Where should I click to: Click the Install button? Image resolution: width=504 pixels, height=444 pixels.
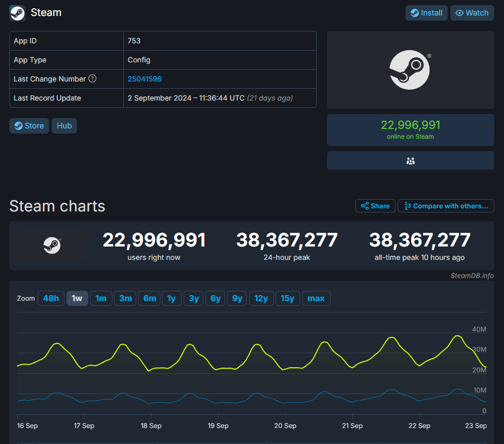pos(426,13)
